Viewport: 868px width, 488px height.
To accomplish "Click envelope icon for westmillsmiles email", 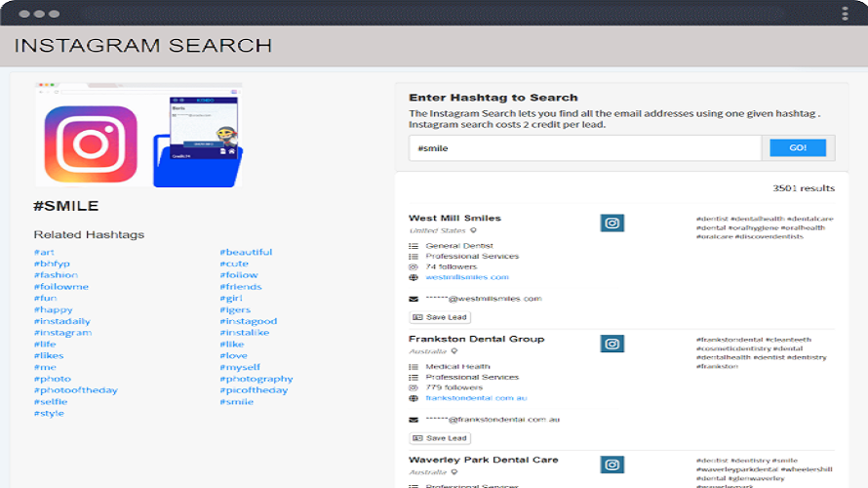I will coord(414,299).
